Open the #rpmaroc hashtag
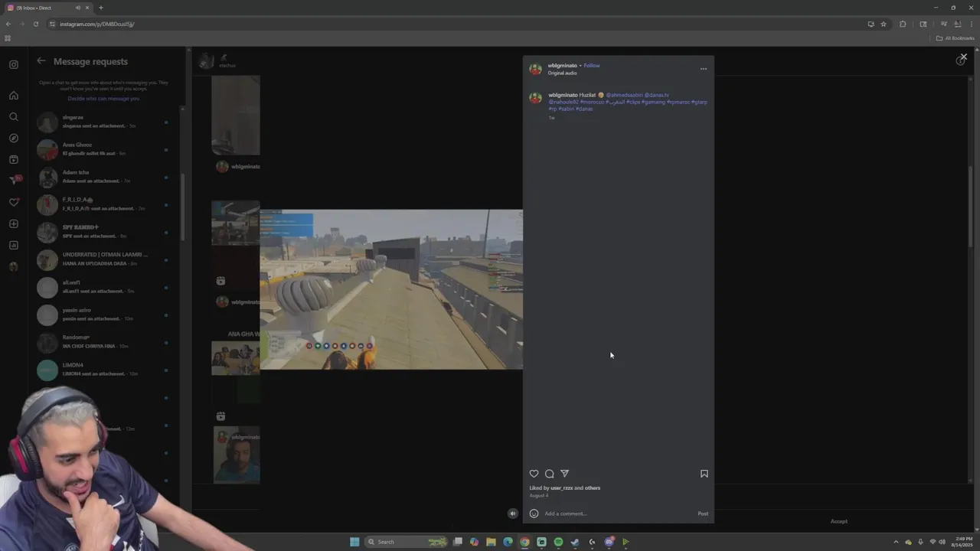The image size is (980, 551). click(678, 102)
